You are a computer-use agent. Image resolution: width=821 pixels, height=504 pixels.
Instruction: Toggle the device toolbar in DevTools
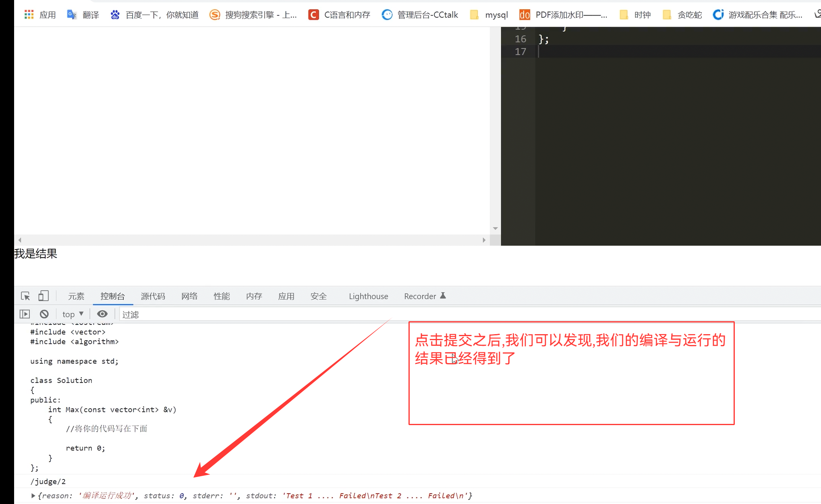click(43, 296)
